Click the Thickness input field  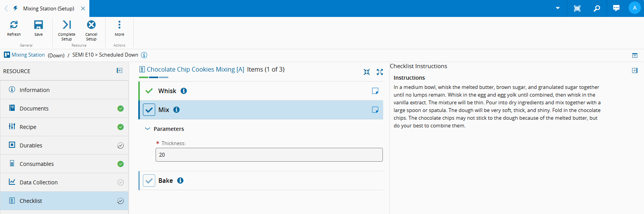tap(269, 155)
